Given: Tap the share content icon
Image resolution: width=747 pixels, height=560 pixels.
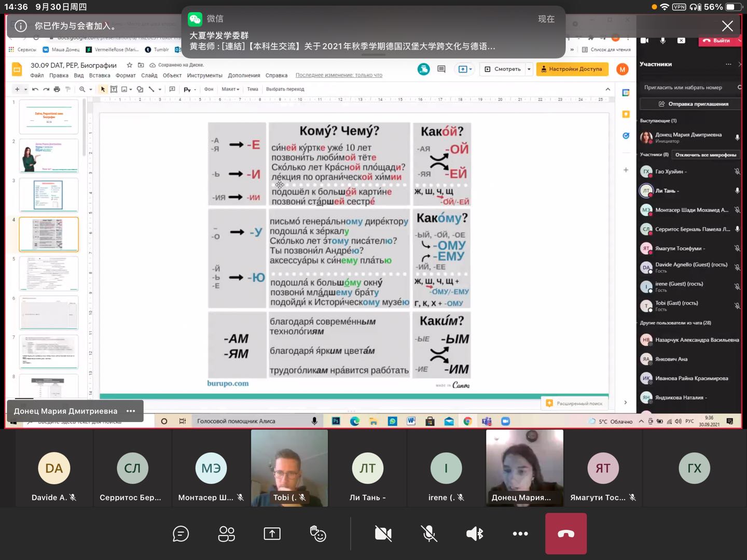Looking at the screenshot, I should (272, 534).
